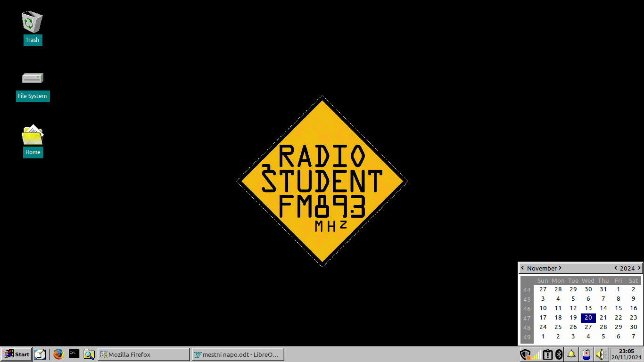The image size is (644, 362).
Task: Open the File System drive icon
Action: [33, 78]
